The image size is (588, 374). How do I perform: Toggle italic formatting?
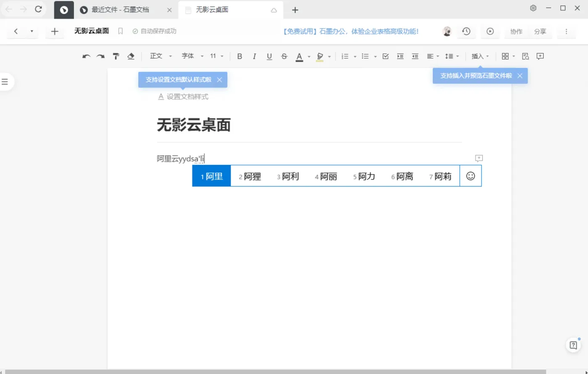[x=254, y=56]
